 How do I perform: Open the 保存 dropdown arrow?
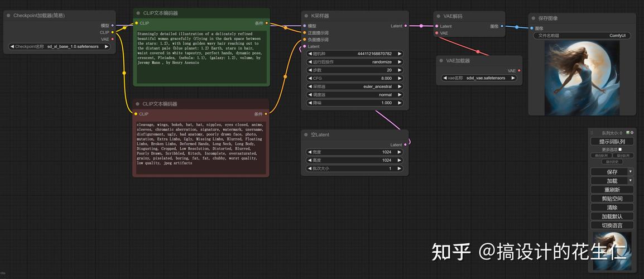click(630, 172)
